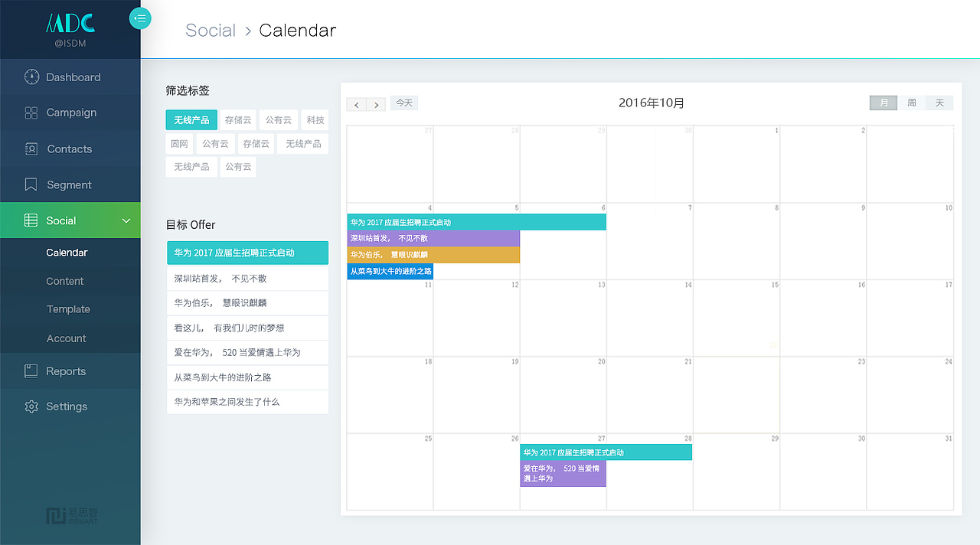This screenshot has width=980, height=545.
Task: Click the Campaign grid icon
Action: pyautogui.click(x=31, y=113)
